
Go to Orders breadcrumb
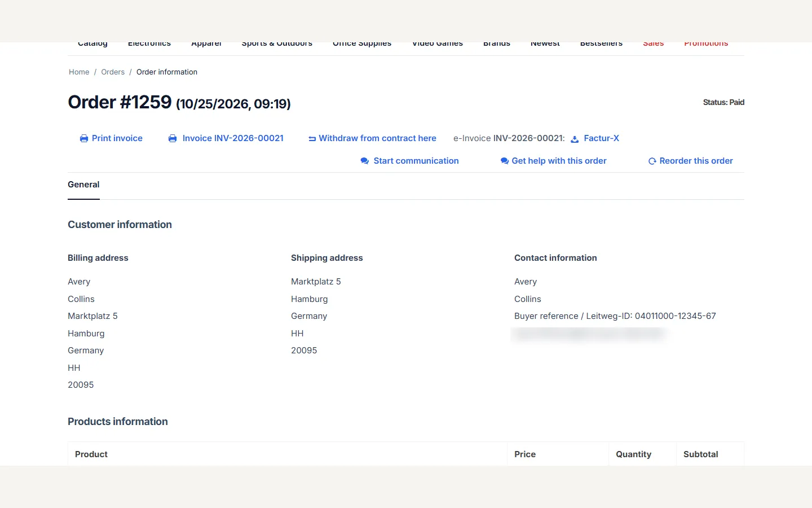113,72
